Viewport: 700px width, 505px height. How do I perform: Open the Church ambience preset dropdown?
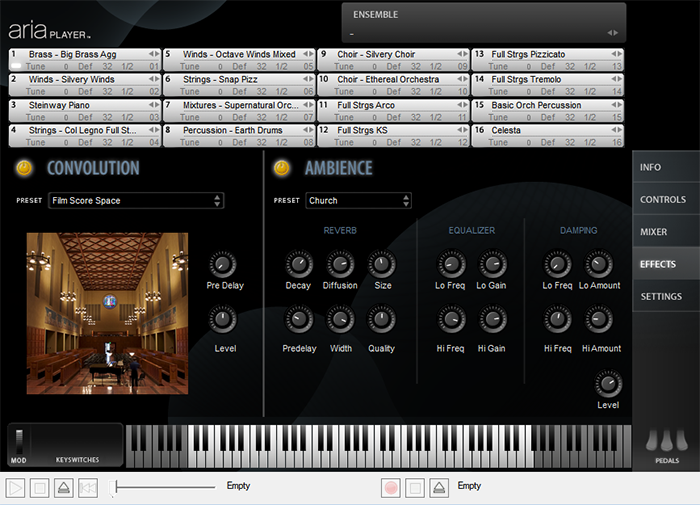tap(358, 201)
